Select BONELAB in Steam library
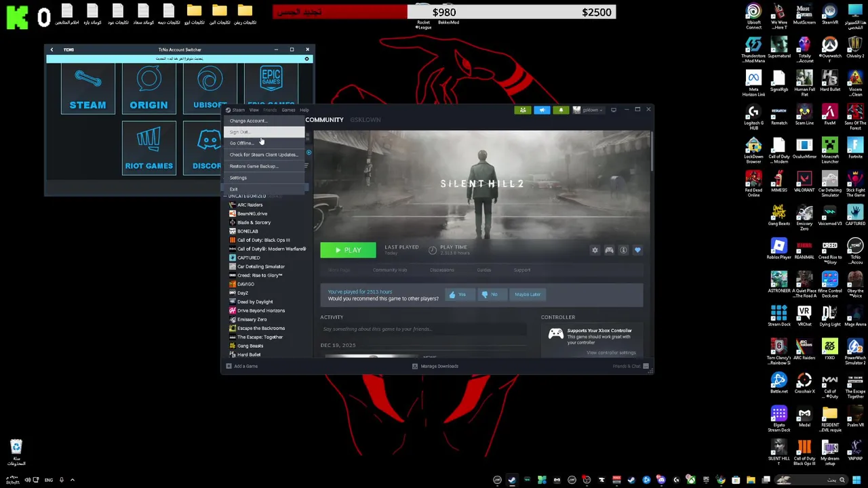 coord(248,231)
